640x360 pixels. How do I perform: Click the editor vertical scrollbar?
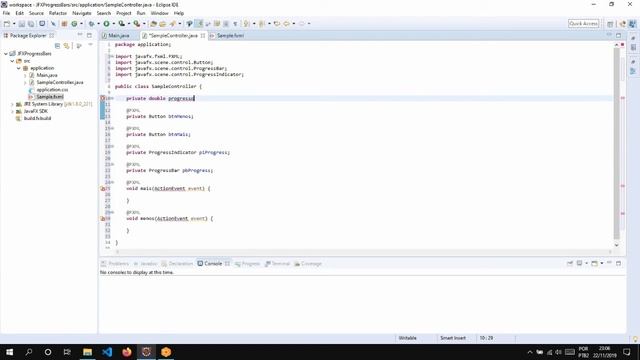pyautogui.click(x=616, y=143)
